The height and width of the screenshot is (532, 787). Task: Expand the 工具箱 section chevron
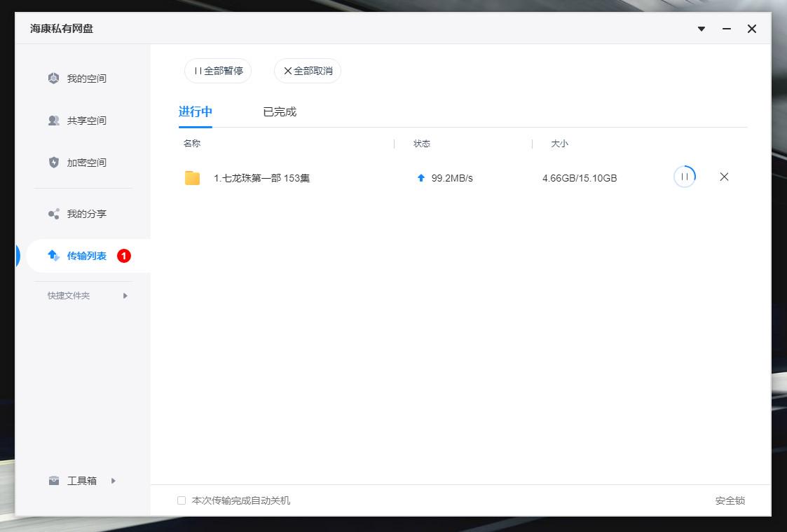(113, 480)
